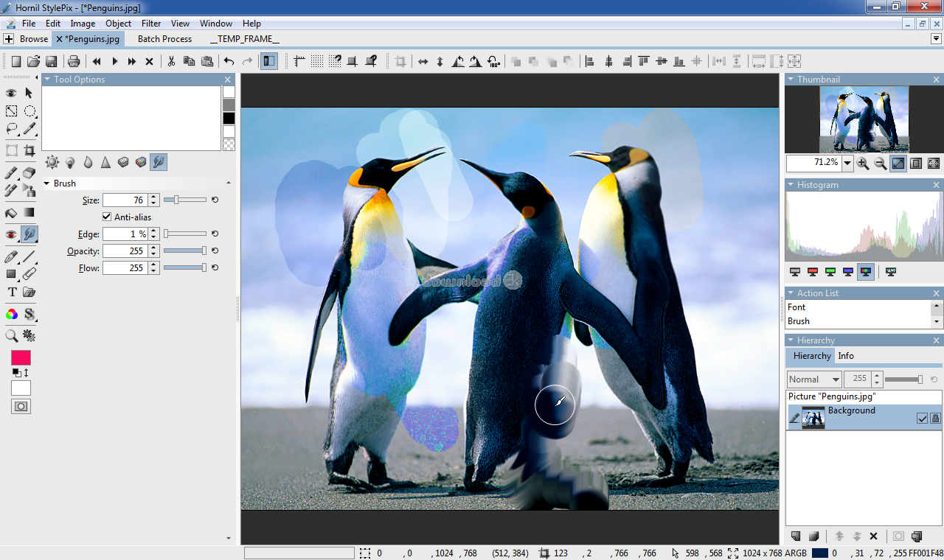
Task: Collapse the Tool Options panel
Action: click(47, 80)
